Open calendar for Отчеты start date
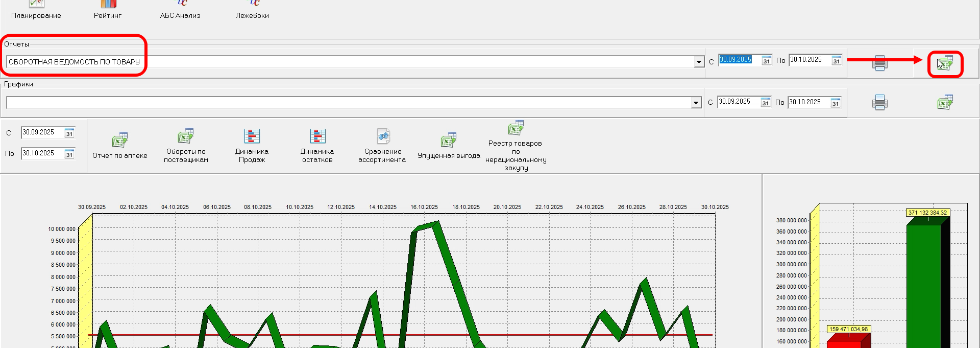This screenshot has width=980, height=348. tap(766, 61)
